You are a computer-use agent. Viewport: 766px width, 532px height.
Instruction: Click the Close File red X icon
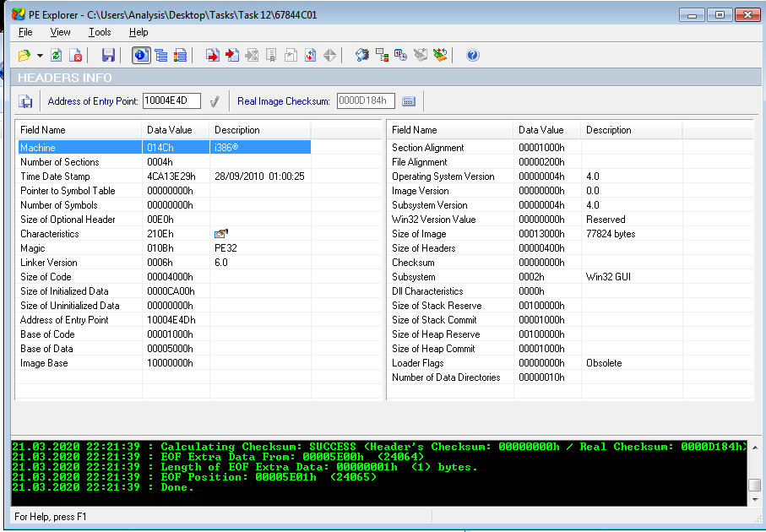(x=76, y=56)
